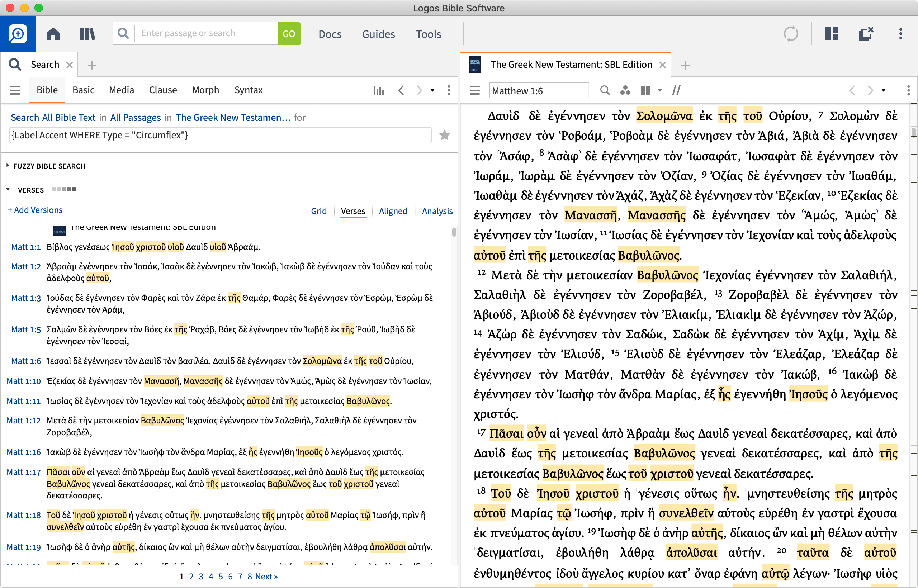This screenshot has height=588, width=918.
Task: Switch results to Aligned view
Action: click(393, 211)
